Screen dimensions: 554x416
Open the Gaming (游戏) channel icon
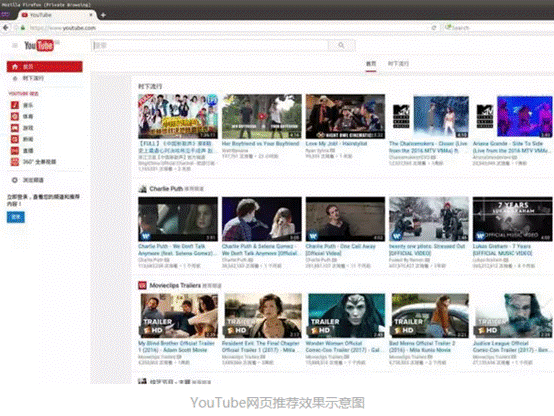[x=15, y=128]
